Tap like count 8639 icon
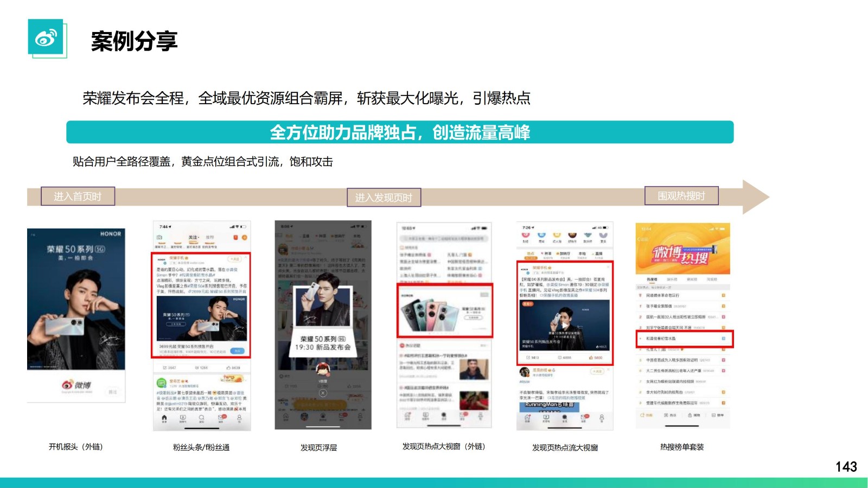This screenshot has height=488, width=868. point(233,368)
